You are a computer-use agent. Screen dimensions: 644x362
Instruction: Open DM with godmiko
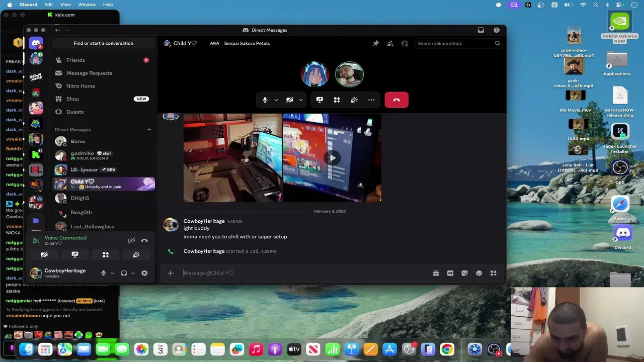(103, 155)
